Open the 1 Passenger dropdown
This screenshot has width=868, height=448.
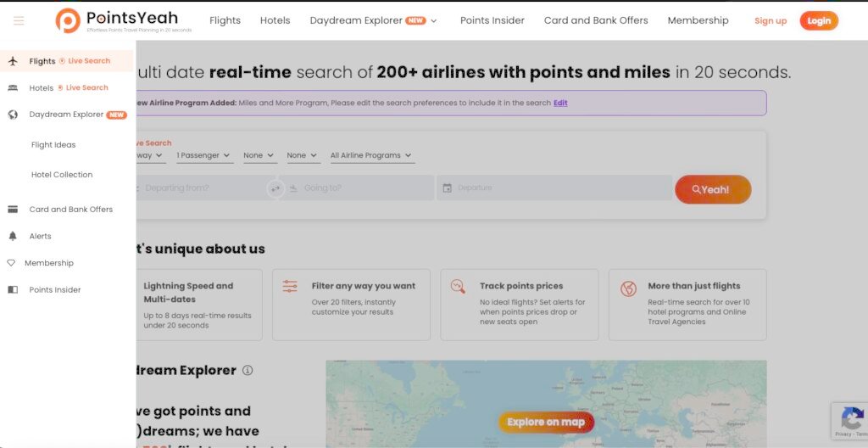coord(203,155)
